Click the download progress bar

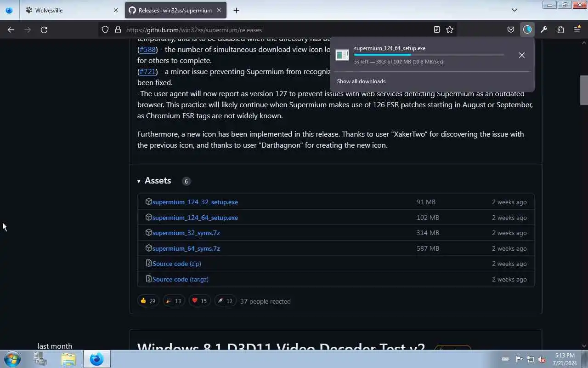[x=429, y=55]
